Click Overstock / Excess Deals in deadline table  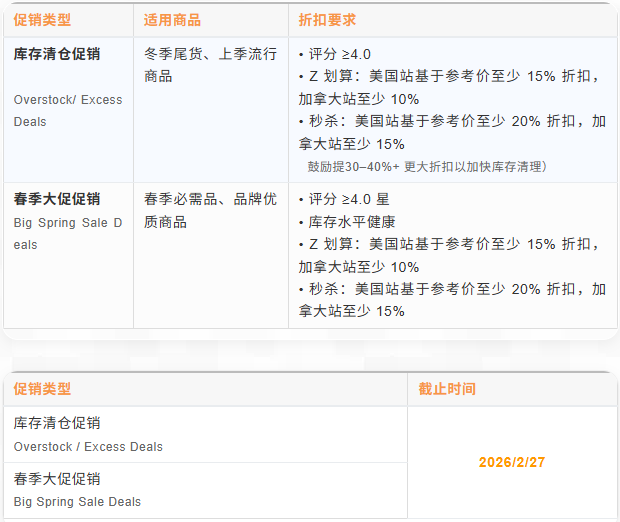pyautogui.click(x=88, y=447)
